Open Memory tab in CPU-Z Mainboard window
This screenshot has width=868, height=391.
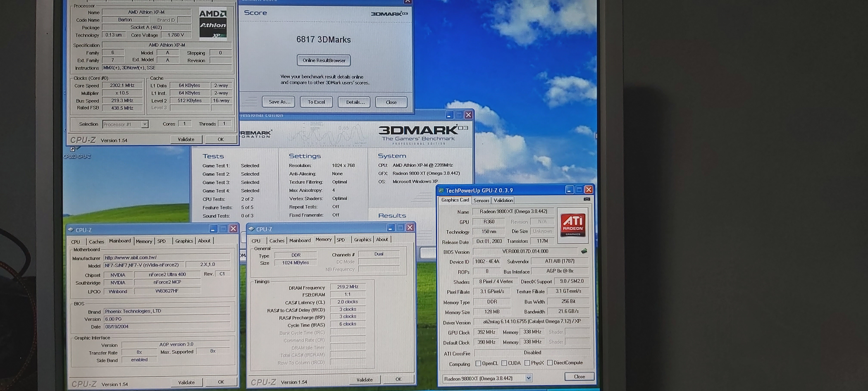pyautogui.click(x=144, y=241)
